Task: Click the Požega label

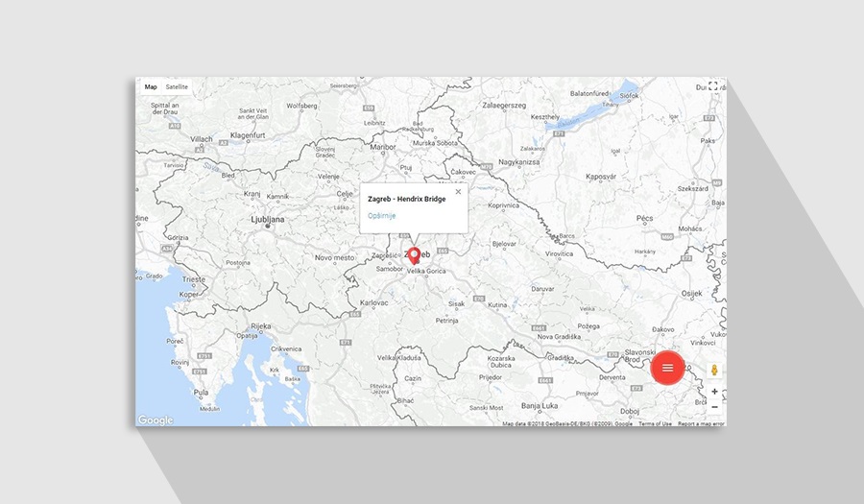Action: coord(588,326)
